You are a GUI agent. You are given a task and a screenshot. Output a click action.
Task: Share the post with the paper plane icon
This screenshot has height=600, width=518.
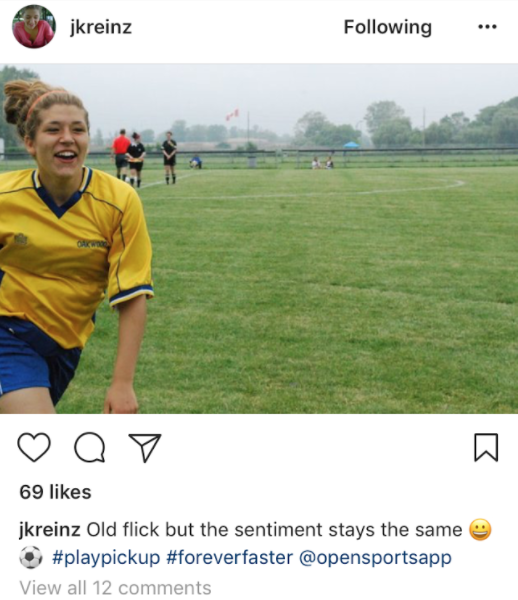coord(145,447)
